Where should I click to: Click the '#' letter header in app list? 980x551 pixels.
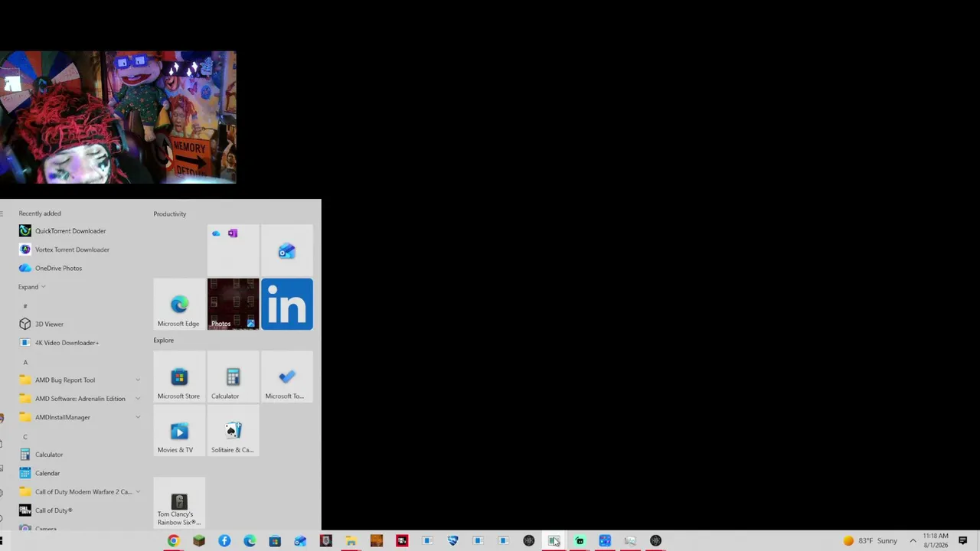(x=25, y=306)
